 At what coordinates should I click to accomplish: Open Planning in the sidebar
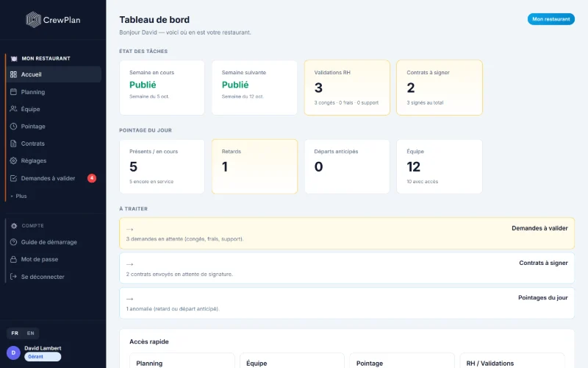click(54, 91)
